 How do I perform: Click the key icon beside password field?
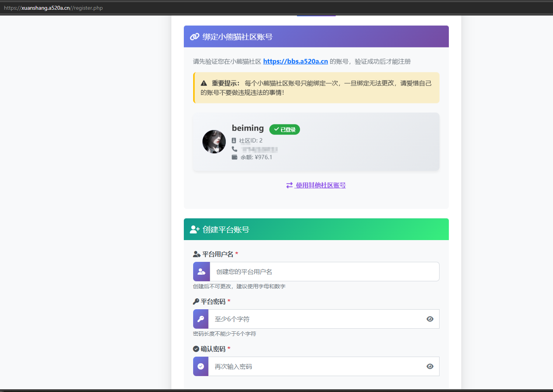tap(201, 319)
